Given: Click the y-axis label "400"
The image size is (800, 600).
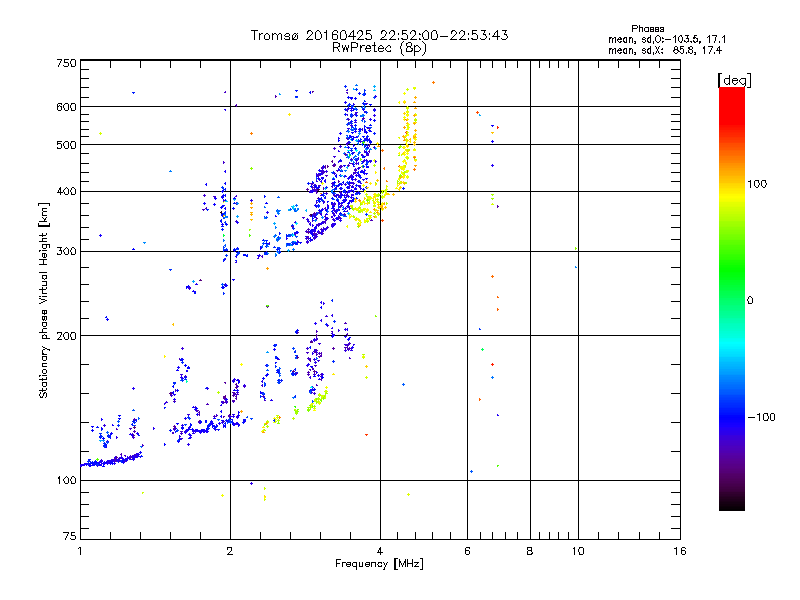Looking at the screenshot, I should (x=66, y=191).
